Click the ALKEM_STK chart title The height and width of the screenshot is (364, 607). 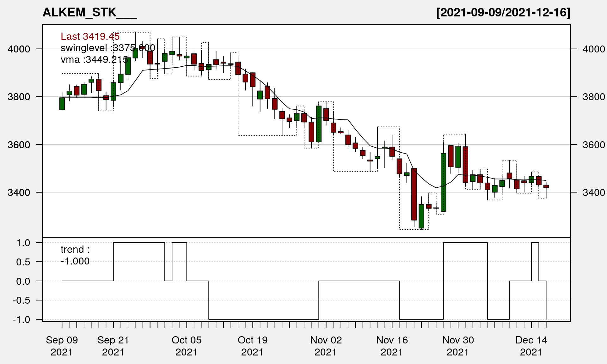tap(89, 13)
